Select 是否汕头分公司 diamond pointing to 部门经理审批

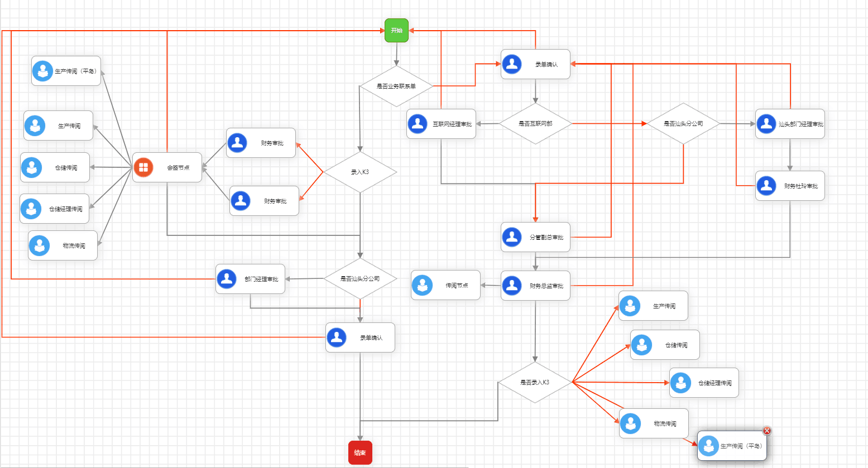[360, 278]
